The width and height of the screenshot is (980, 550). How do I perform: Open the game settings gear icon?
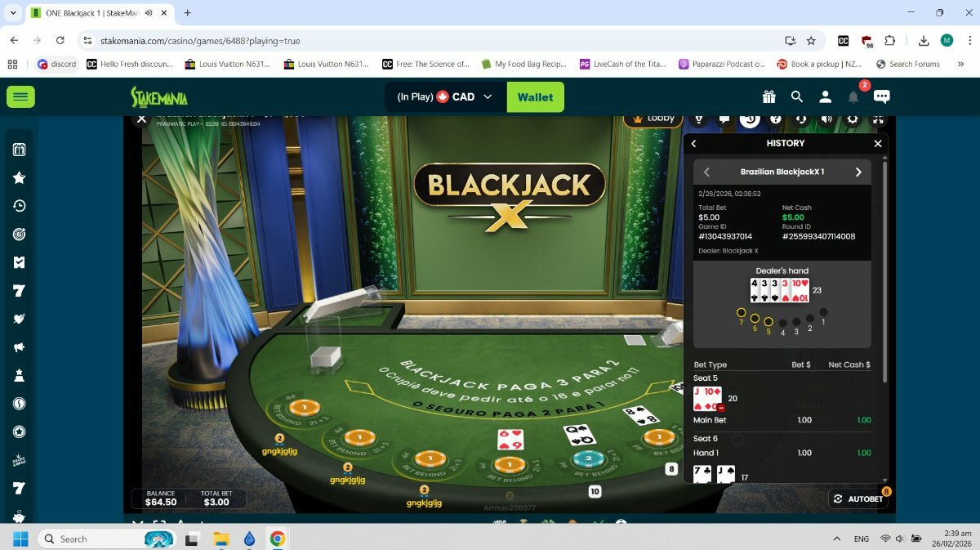pyautogui.click(x=853, y=119)
